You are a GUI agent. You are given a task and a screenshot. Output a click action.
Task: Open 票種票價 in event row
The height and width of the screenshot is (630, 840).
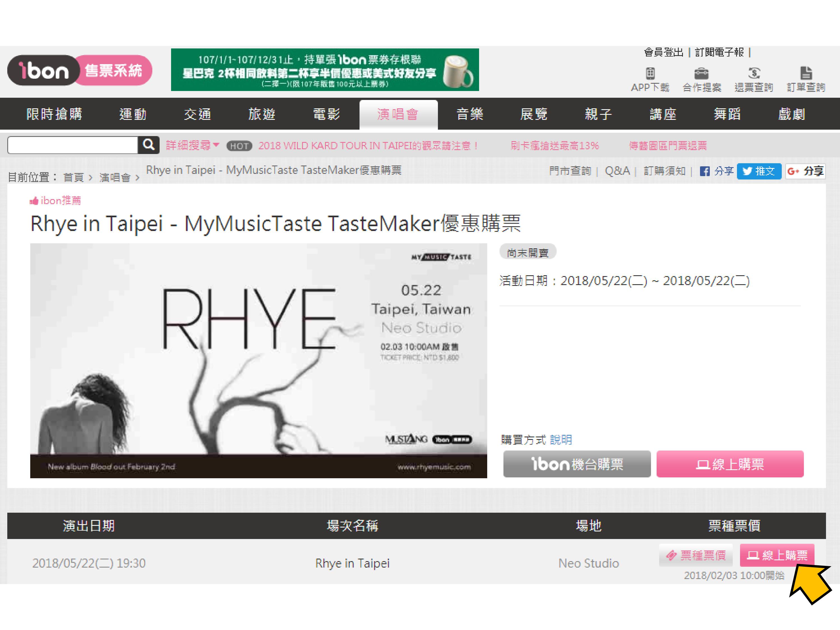coord(696,555)
